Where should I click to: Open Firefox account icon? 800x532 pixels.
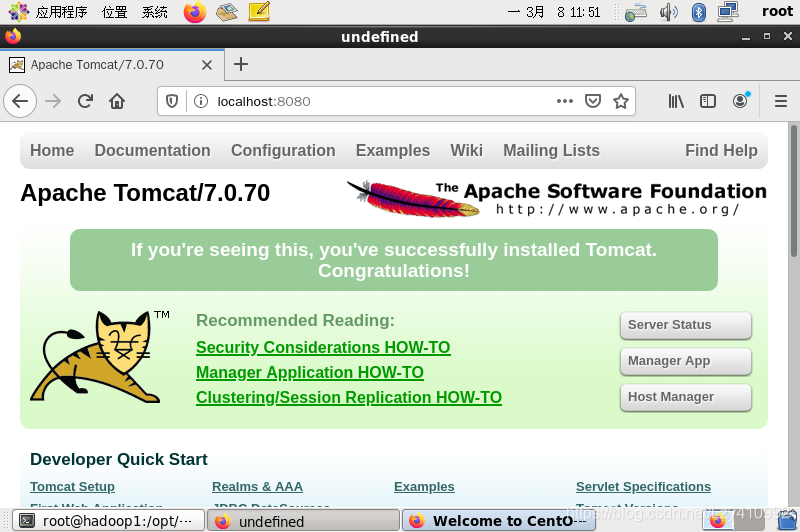tap(740, 100)
